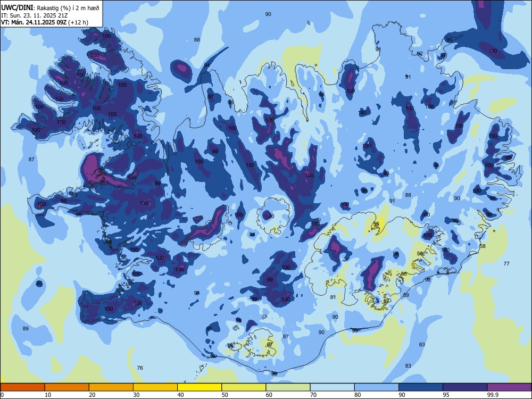Click the map value '81' on the glacier

pyautogui.click(x=333, y=297)
